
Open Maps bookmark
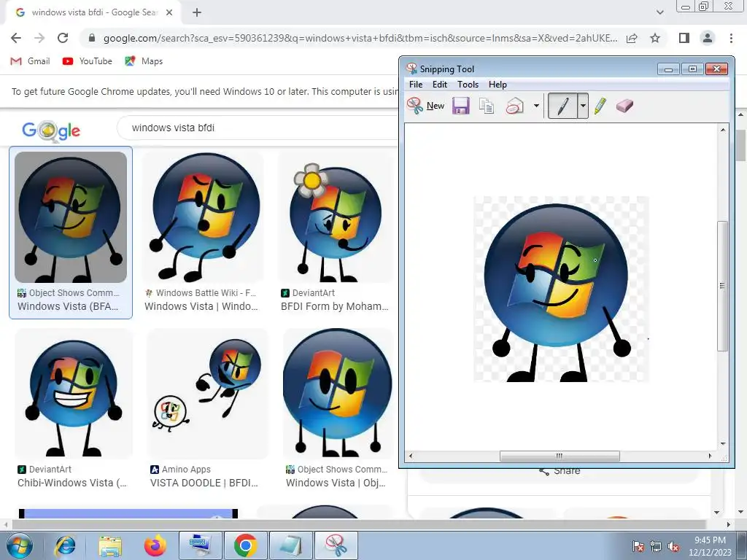pos(144,61)
